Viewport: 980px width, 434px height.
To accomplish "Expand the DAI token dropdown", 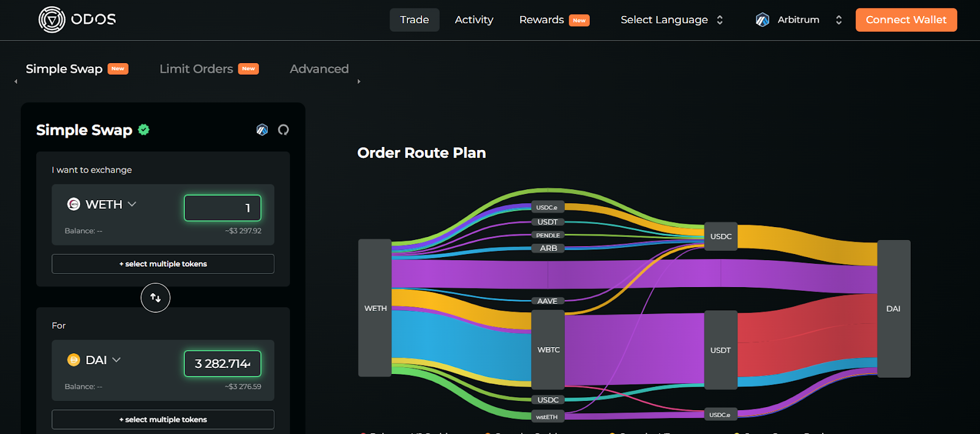I will point(116,360).
